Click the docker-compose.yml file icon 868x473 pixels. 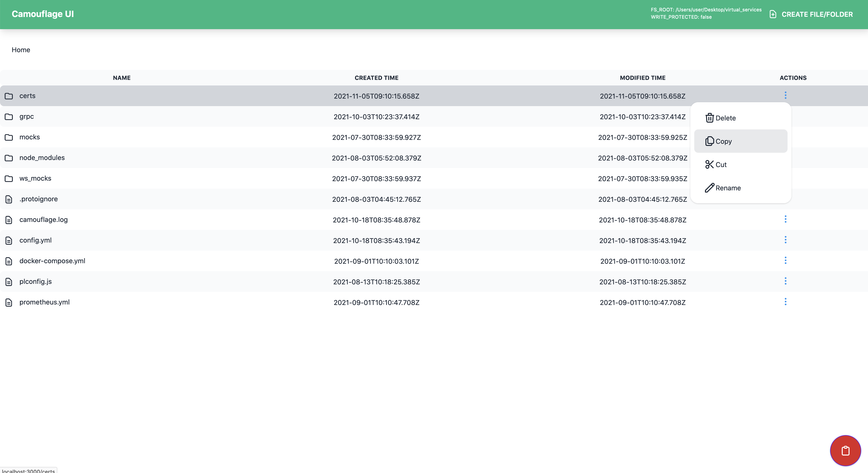tap(9, 261)
